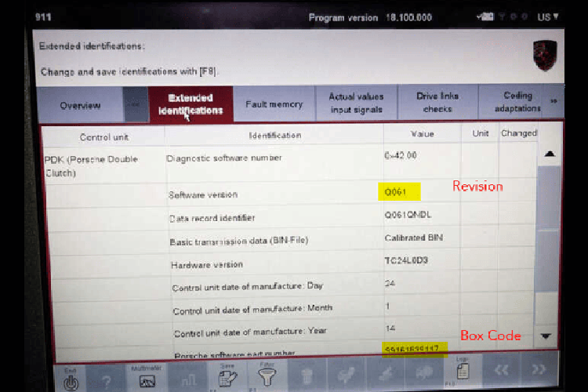The height and width of the screenshot is (392, 588).
Task: Select the Software version row label
Action: click(203, 194)
